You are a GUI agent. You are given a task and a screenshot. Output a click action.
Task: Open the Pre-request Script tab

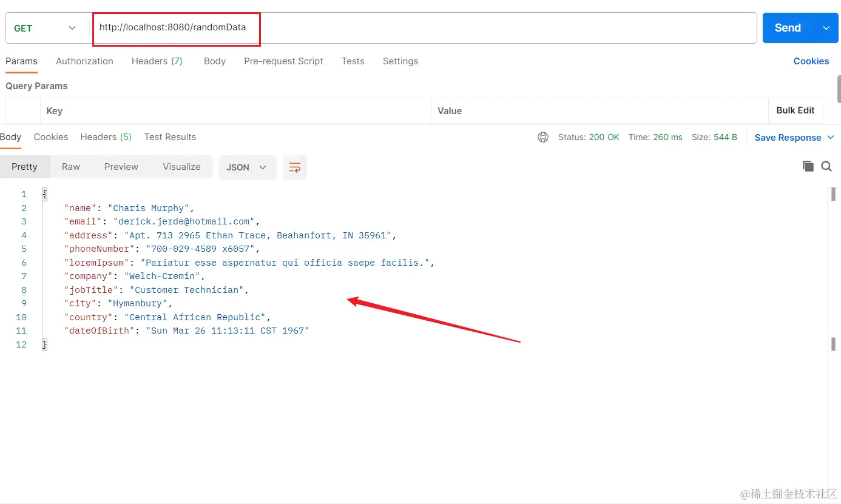283,61
